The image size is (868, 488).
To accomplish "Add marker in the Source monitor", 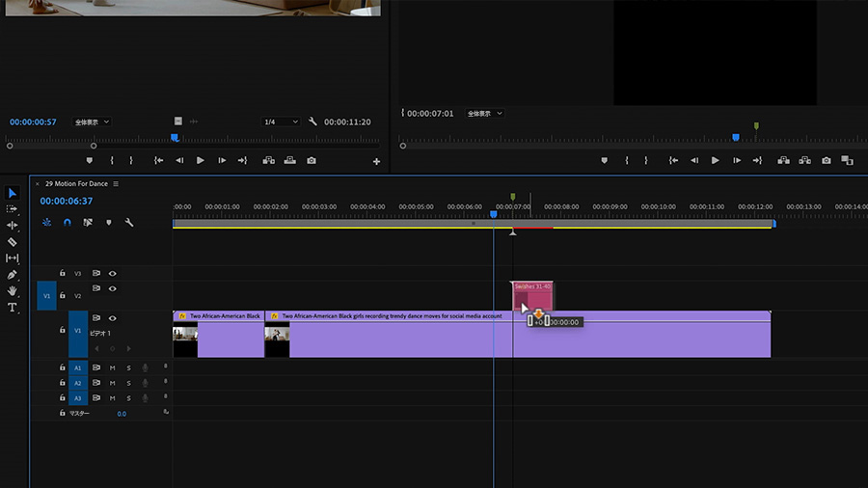I will (89, 160).
